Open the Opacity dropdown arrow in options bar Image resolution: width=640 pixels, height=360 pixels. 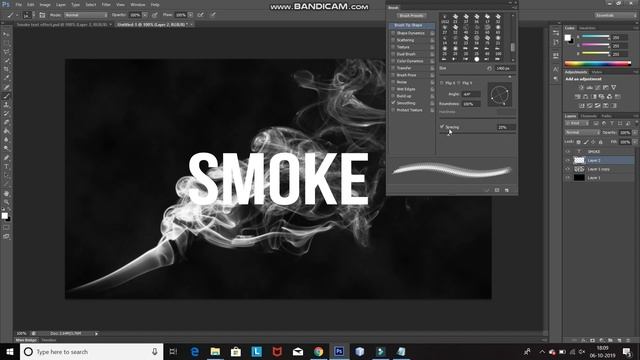click(x=145, y=15)
